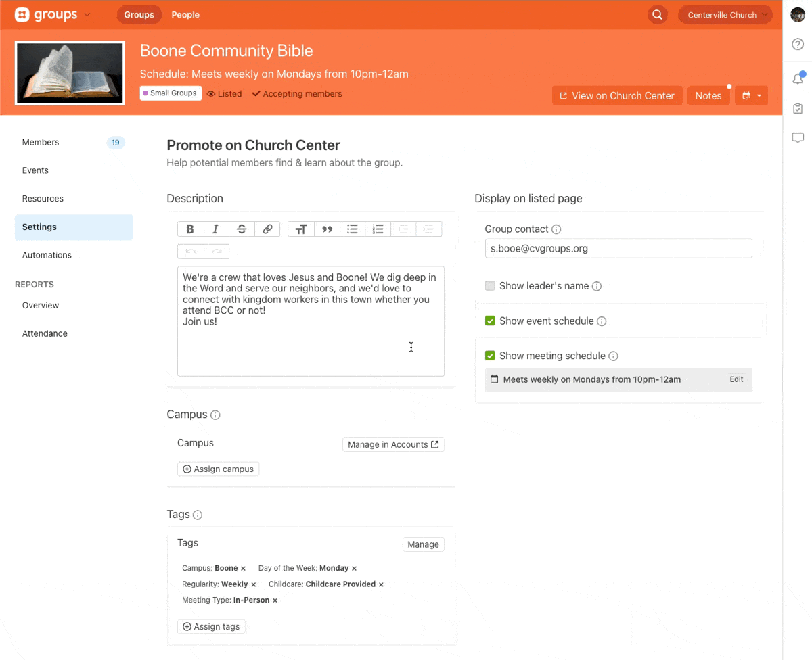Uncheck Show event schedule
Screen dimensions: 812x660
click(490, 321)
